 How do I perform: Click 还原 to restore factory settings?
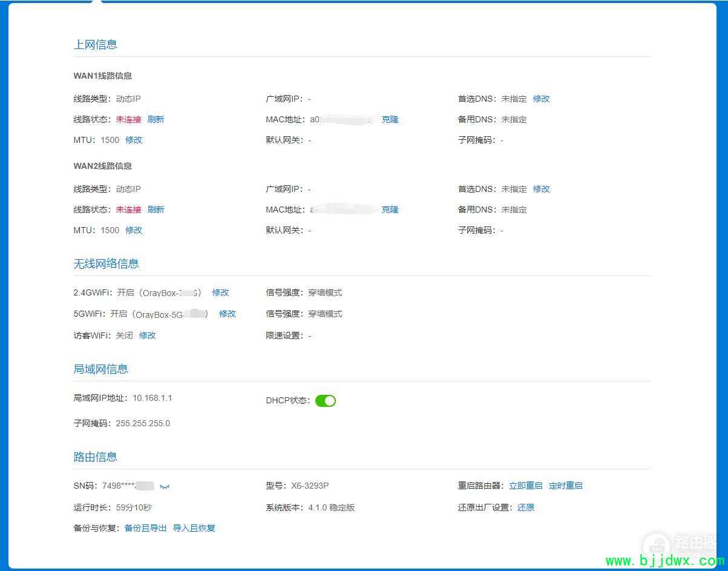click(x=526, y=507)
